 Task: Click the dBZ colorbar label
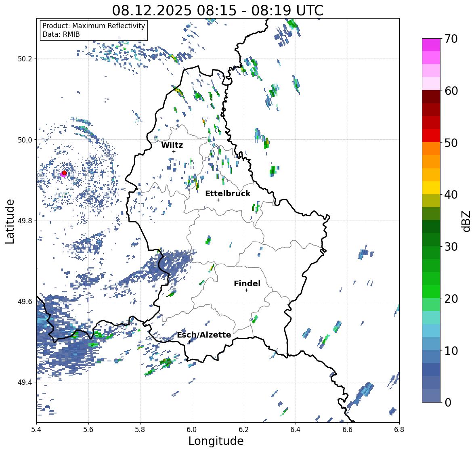pos(466,221)
